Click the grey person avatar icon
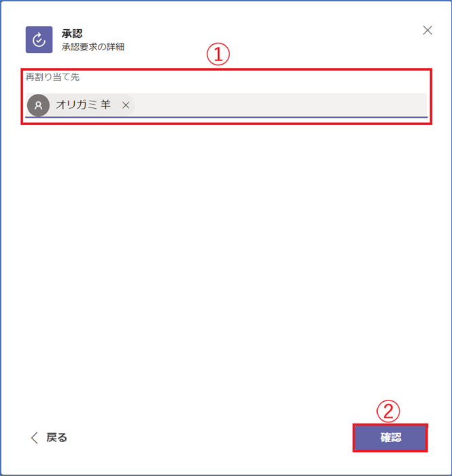This screenshot has width=452, height=476. click(38, 105)
